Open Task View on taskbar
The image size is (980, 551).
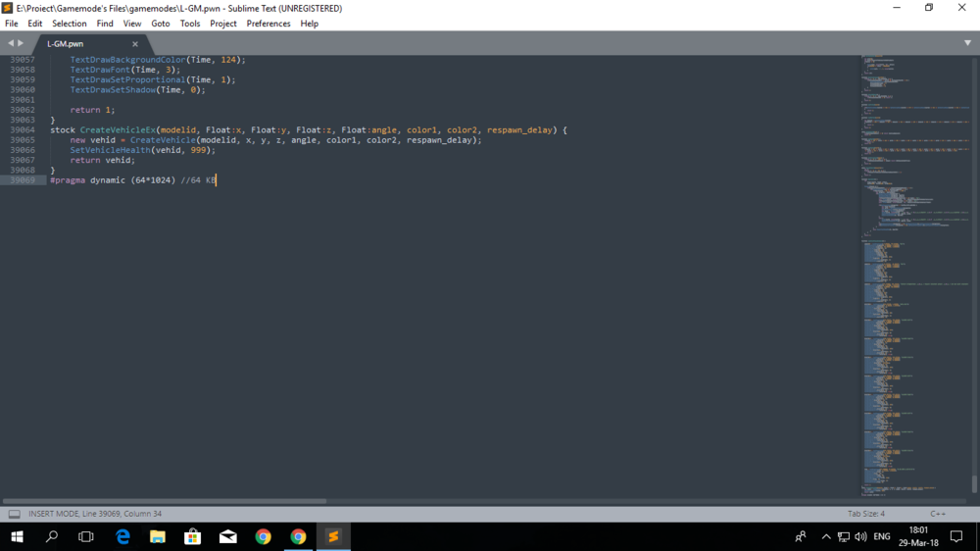click(x=86, y=536)
